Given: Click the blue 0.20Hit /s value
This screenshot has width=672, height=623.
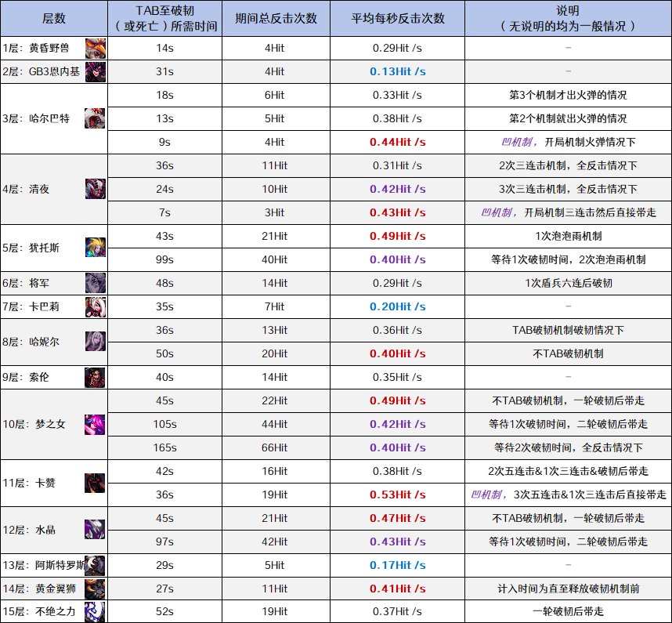Looking at the screenshot, I should tap(397, 306).
